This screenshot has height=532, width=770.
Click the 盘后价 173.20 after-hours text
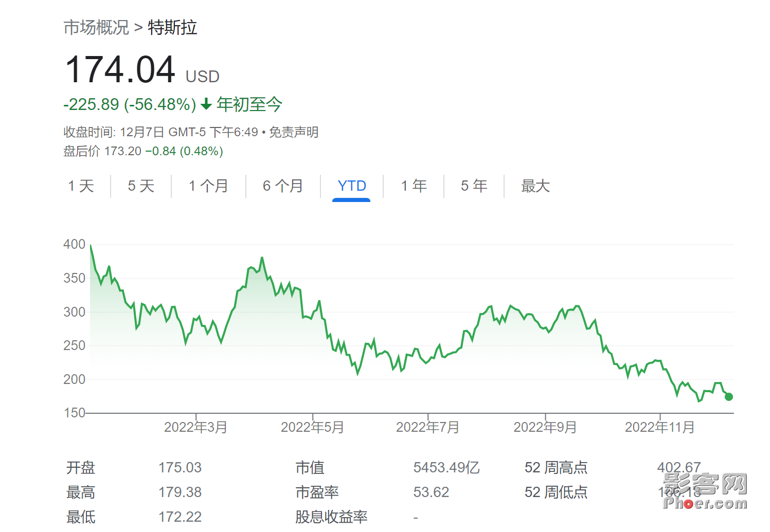pyautogui.click(x=102, y=151)
